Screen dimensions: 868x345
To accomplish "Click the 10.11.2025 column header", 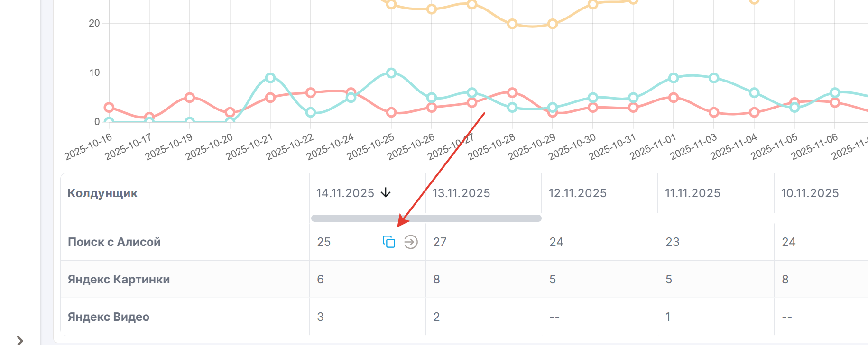I will pos(810,193).
